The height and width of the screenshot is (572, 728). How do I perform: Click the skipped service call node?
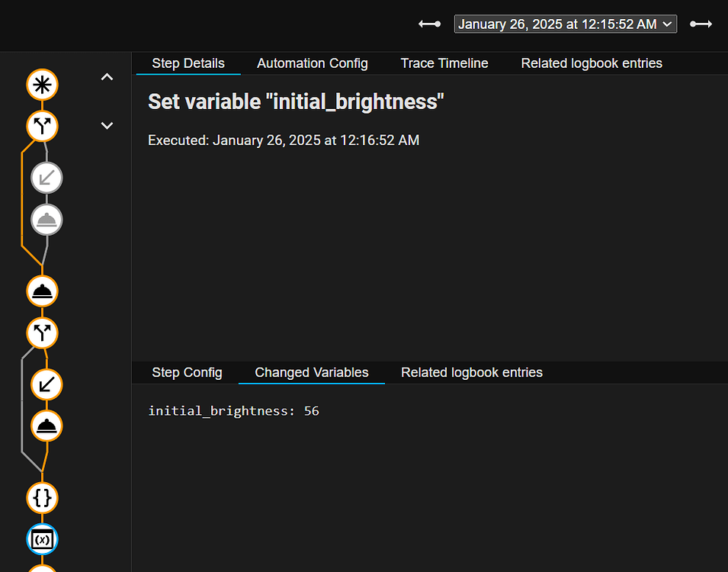pyautogui.click(x=47, y=220)
